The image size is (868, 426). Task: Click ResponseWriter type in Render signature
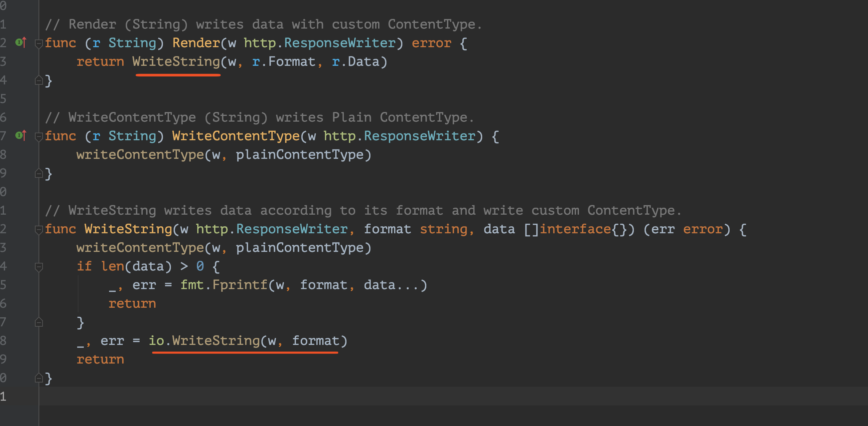[340, 43]
